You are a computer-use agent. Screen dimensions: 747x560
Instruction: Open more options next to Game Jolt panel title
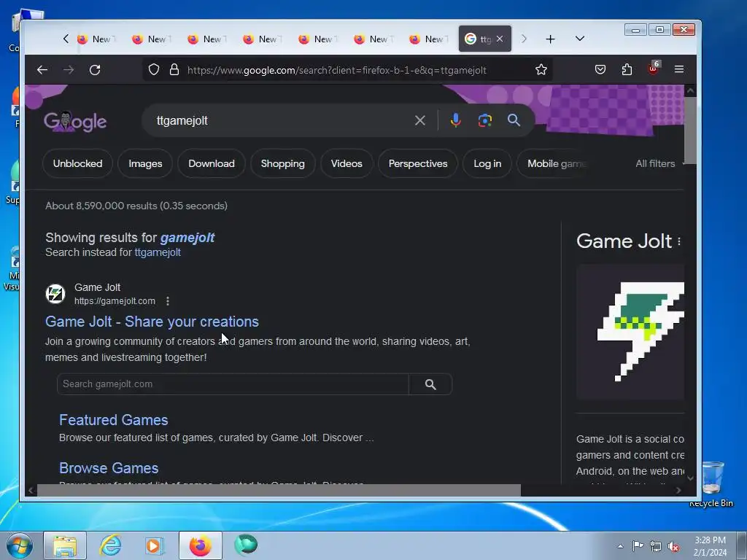(679, 241)
